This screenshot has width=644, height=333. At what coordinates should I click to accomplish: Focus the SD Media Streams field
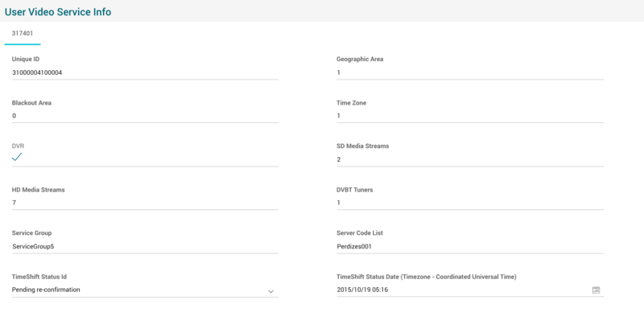pos(469,159)
